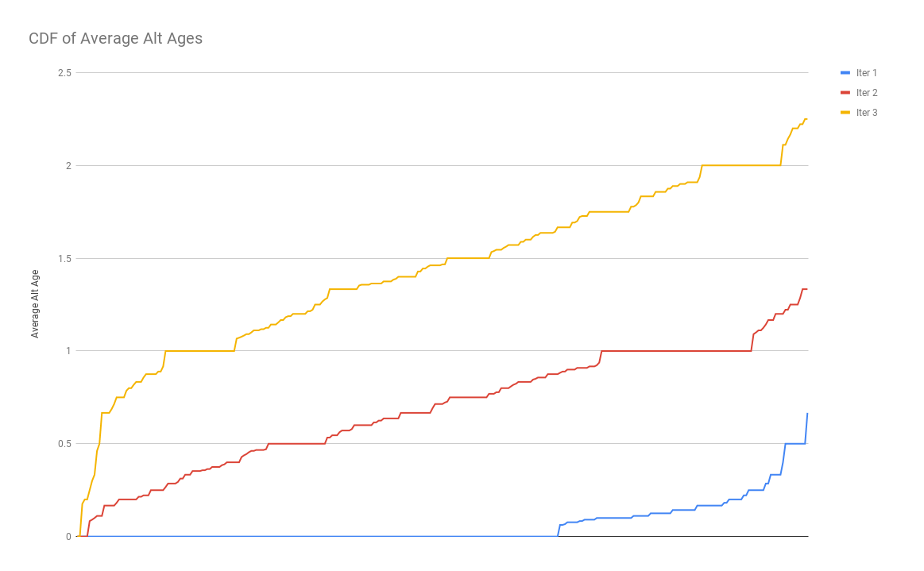
Task: Select the Iter 1 legend label
Action: point(866,73)
